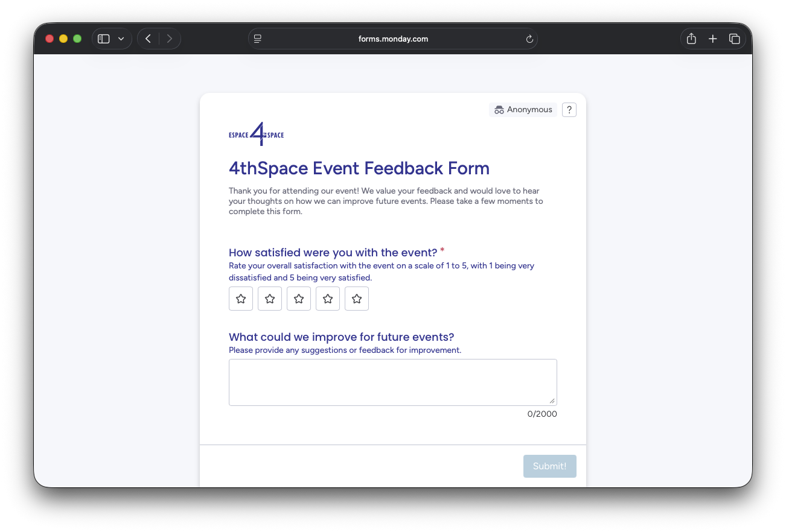Open the help question mark icon
Viewport: 786px width, 532px height.
[x=569, y=109]
